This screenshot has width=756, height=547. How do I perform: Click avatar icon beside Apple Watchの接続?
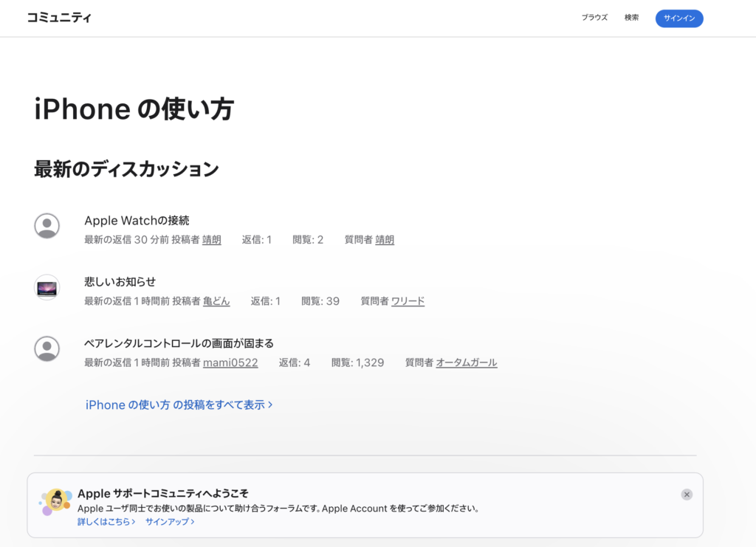tap(47, 226)
